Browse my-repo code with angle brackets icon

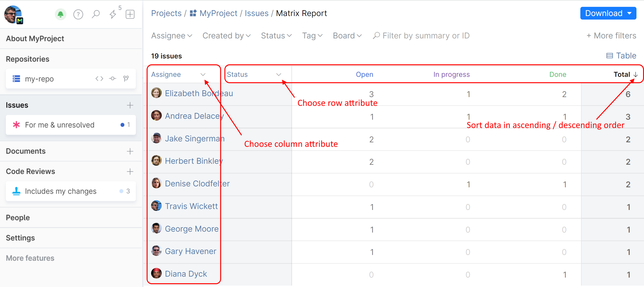pyautogui.click(x=99, y=79)
